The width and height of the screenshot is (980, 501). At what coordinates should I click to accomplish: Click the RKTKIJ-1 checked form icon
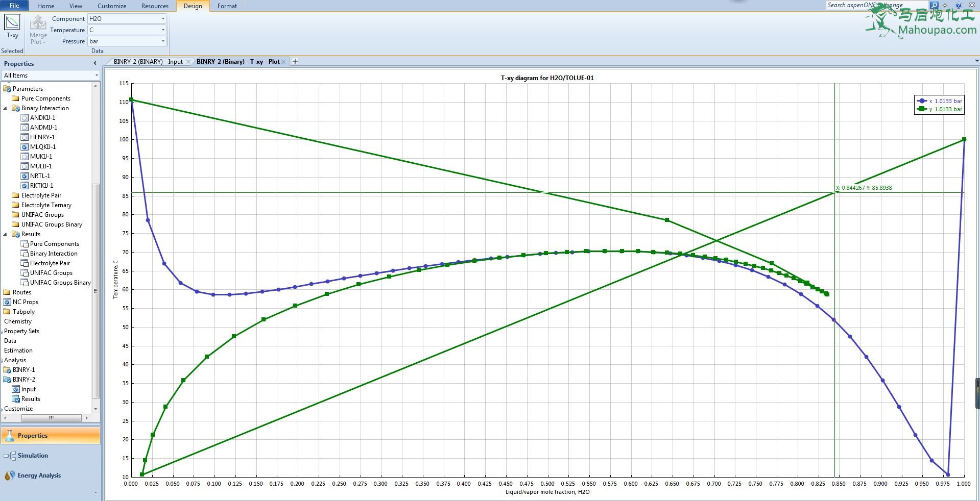pos(25,186)
